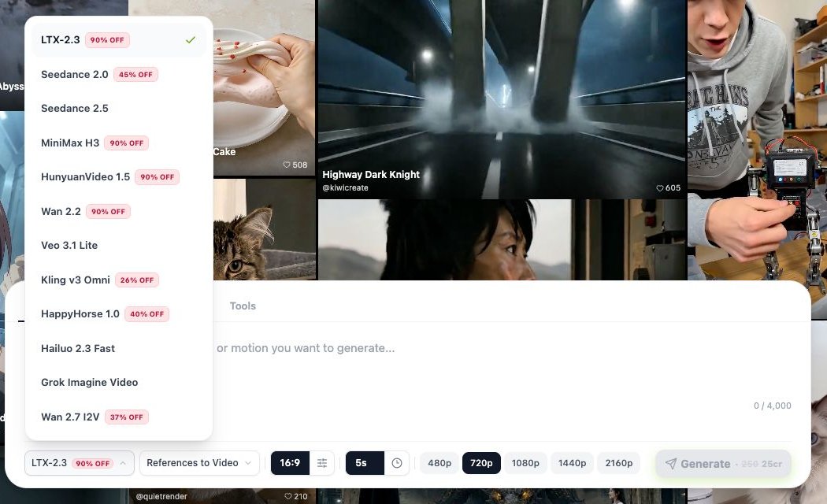Image resolution: width=827 pixels, height=504 pixels.
Task: Open @kiwicreate creator profile link
Action: (346, 187)
